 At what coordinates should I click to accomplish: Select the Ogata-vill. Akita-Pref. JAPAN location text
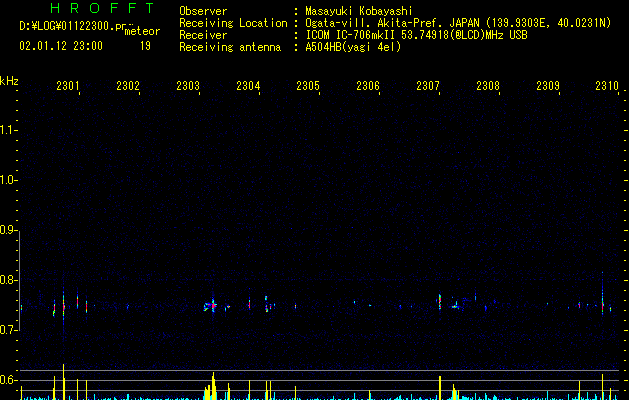[x=392, y=23]
